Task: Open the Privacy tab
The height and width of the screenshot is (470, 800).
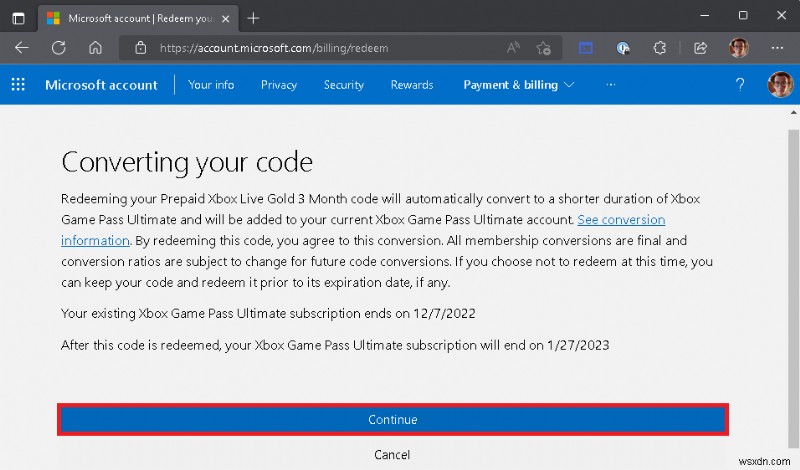Action: [x=279, y=85]
